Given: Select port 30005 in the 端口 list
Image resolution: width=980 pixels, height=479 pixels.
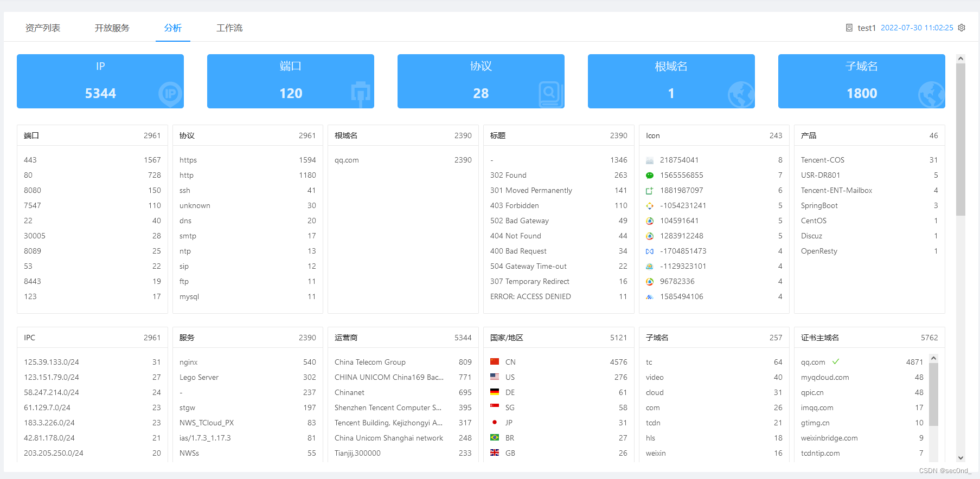Looking at the screenshot, I should point(92,236).
